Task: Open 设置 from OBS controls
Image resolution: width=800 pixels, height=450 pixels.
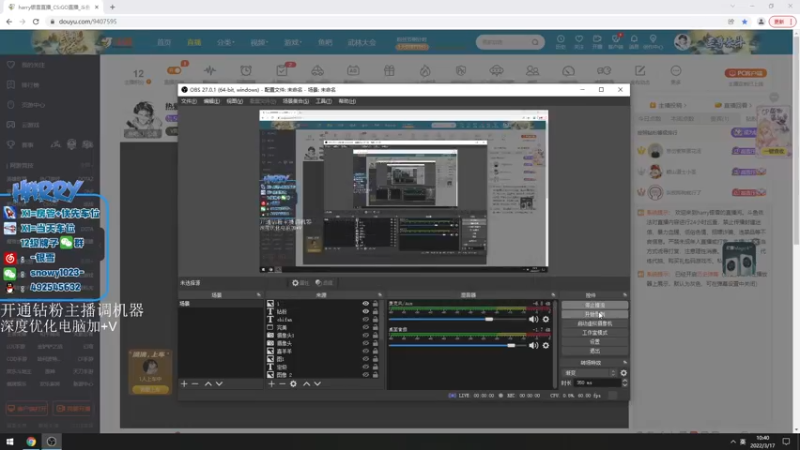Action: pyautogui.click(x=595, y=342)
